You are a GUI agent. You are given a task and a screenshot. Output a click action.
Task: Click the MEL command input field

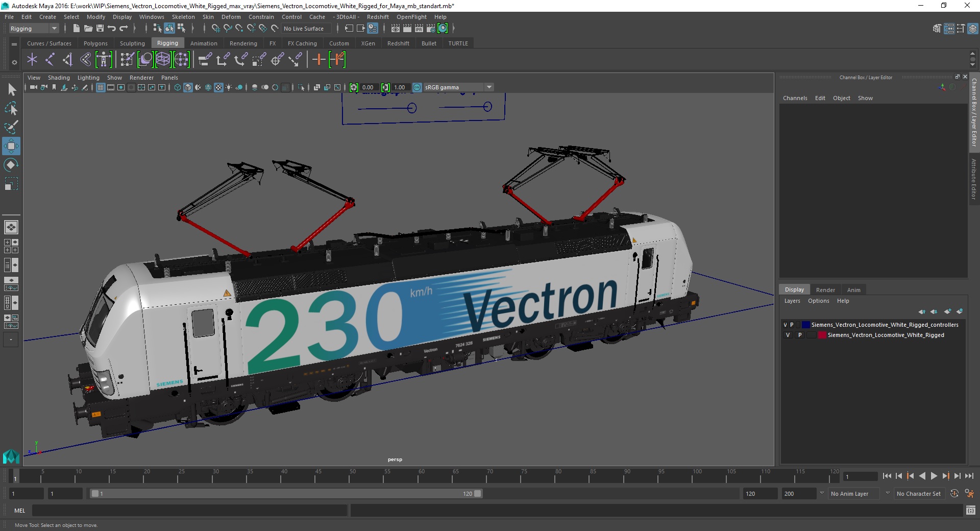tap(189, 510)
